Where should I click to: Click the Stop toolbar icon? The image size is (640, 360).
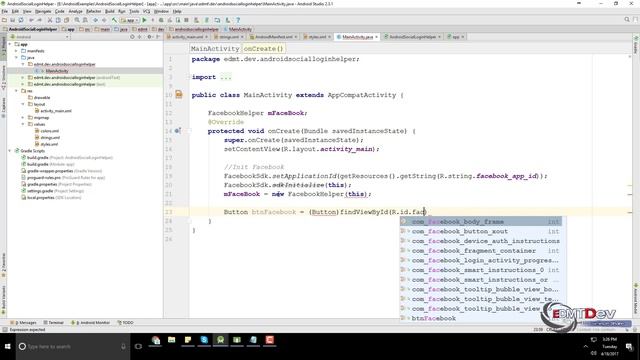pos(186,20)
